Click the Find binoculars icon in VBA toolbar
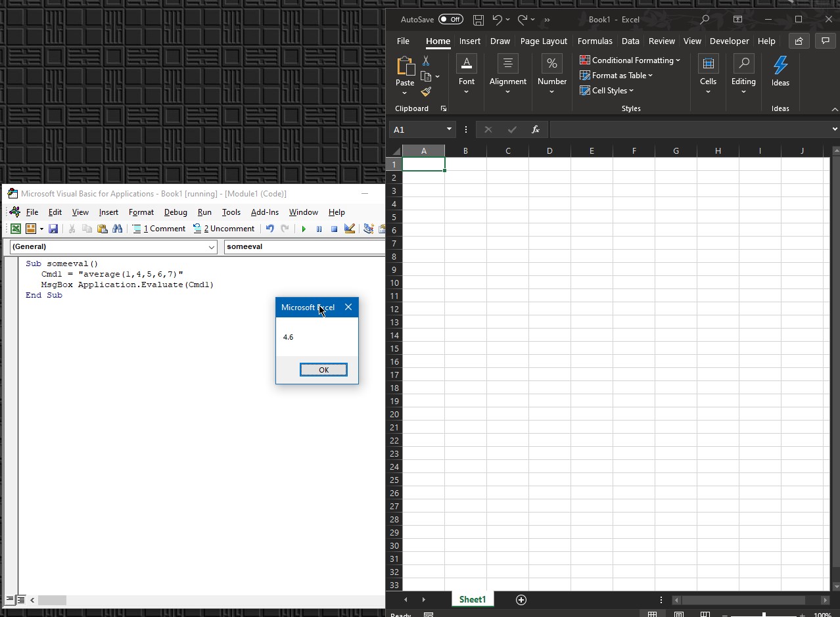The width and height of the screenshot is (840, 617). coord(118,229)
